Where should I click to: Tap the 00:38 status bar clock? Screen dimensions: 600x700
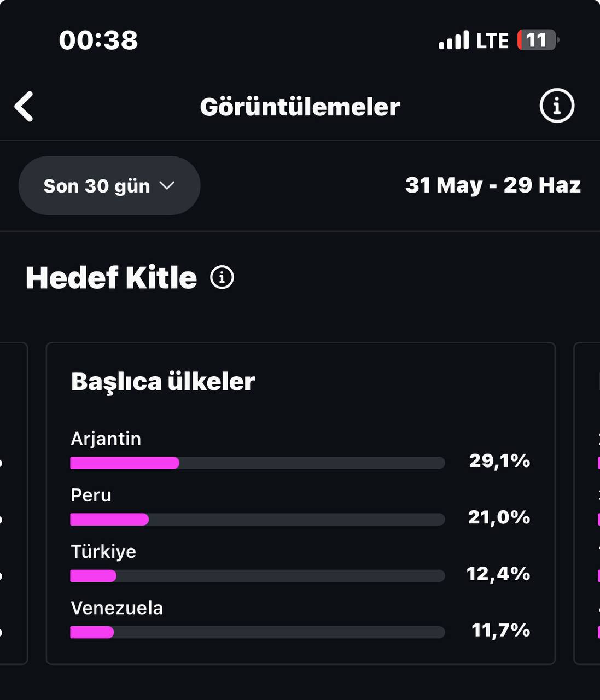click(x=98, y=40)
